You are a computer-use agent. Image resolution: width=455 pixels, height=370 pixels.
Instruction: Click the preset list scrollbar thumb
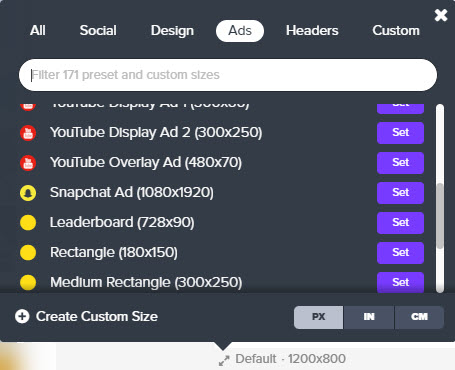click(x=440, y=216)
